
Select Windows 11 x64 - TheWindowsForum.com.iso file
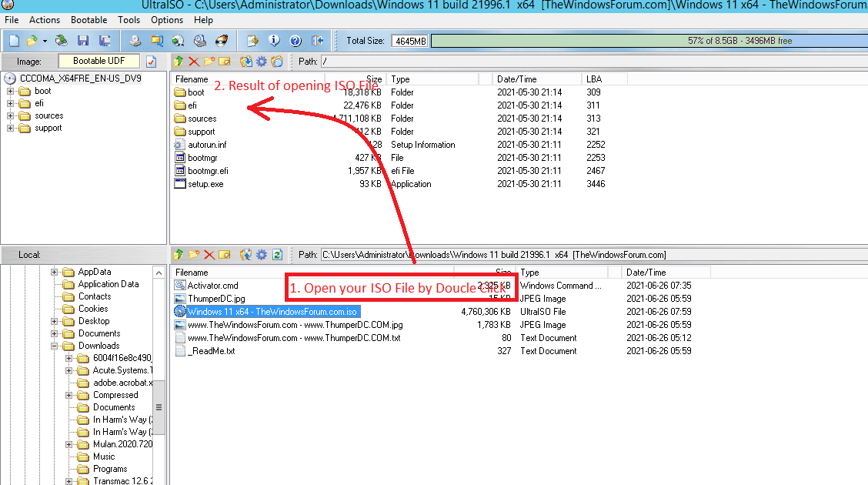coord(272,312)
